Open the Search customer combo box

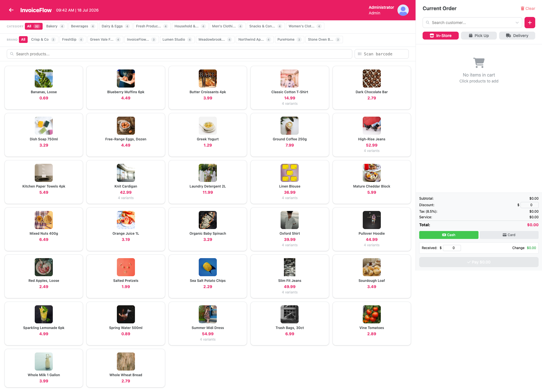click(472, 23)
